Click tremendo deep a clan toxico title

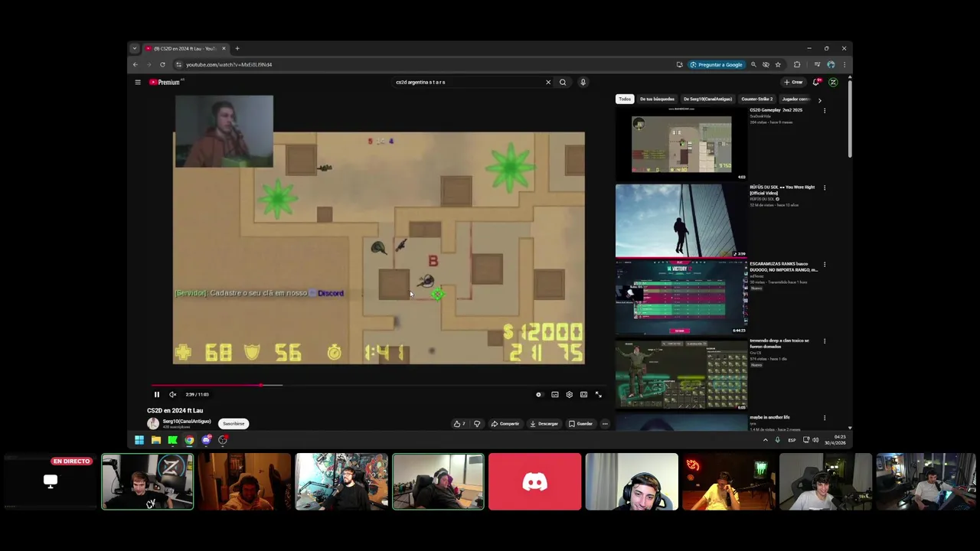[779, 343]
